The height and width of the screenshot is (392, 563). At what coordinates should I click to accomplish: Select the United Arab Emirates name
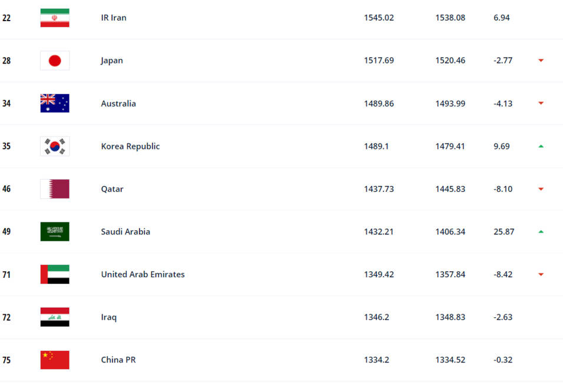[x=143, y=274]
